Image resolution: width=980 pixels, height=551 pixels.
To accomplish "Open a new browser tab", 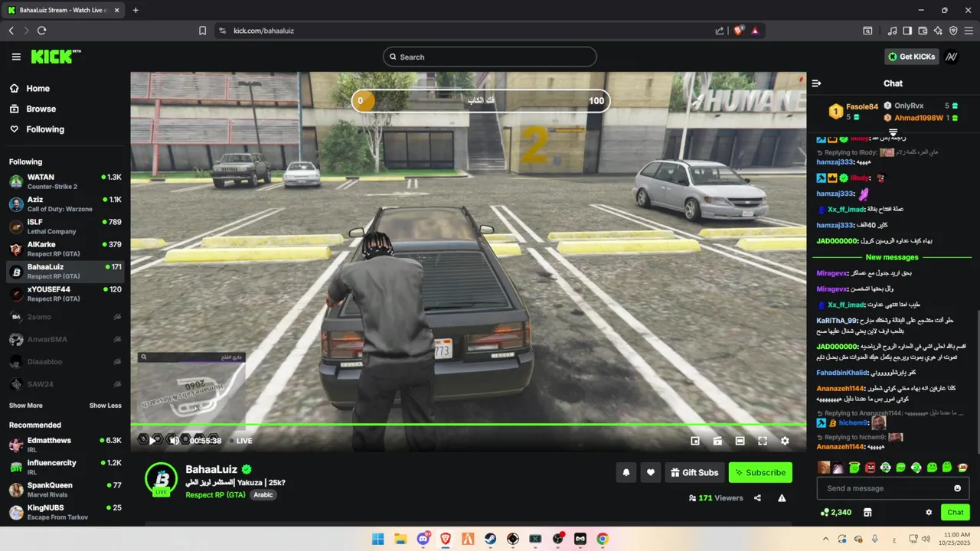I will 136,10.
